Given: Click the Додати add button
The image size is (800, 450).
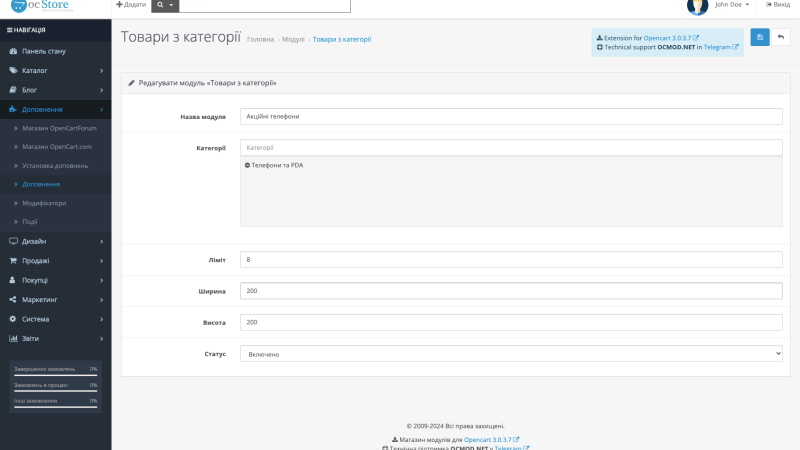Looking at the screenshot, I should pyautogui.click(x=131, y=5).
